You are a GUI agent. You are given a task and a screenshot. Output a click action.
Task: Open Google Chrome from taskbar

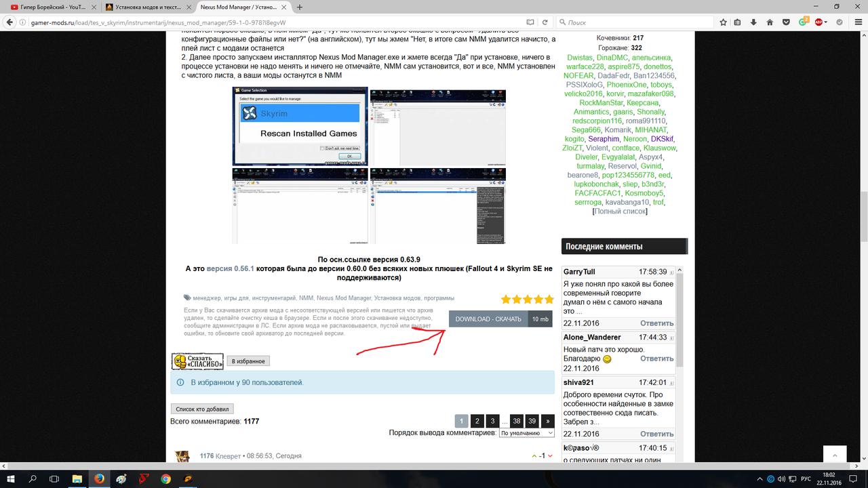click(165, 479)
